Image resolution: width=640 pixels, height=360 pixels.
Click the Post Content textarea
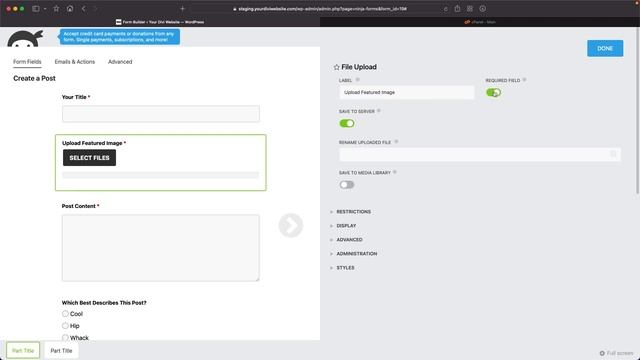[x=160, y=248]
